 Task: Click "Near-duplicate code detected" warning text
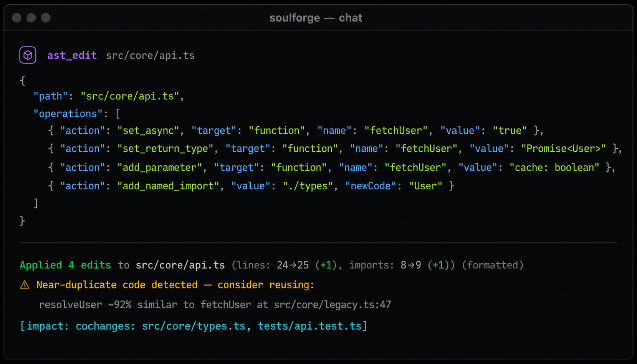pos(117,285)
